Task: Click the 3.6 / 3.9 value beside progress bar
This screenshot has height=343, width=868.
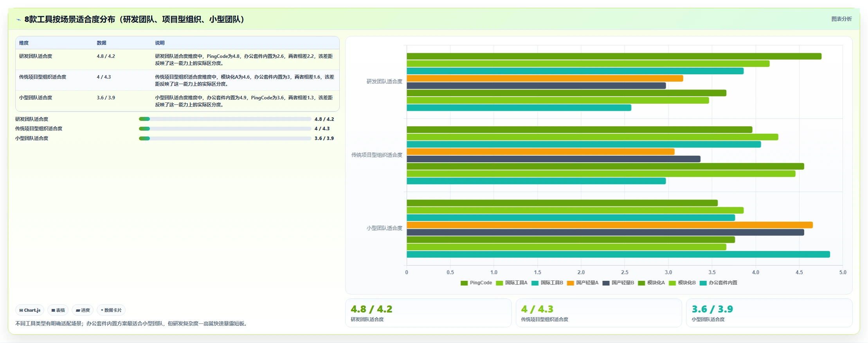Action: point(324,138)
